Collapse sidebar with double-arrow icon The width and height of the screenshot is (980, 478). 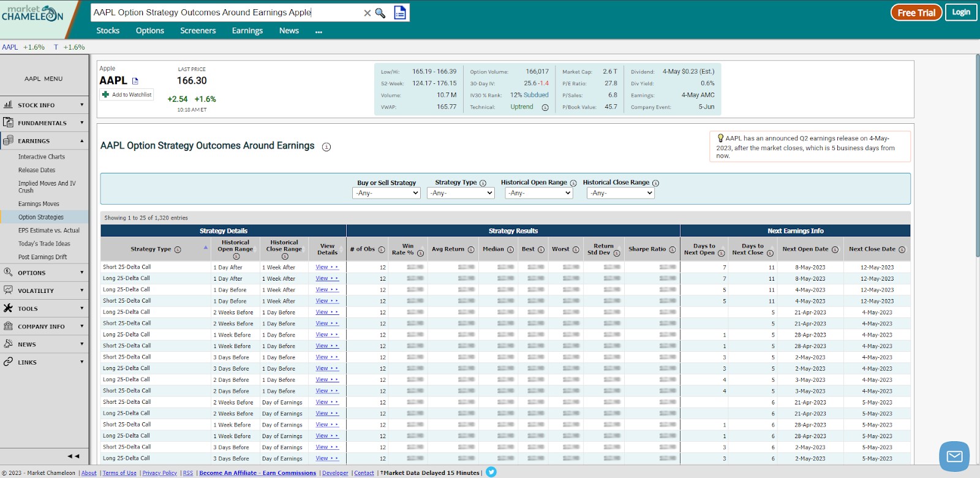coord(73,456)
